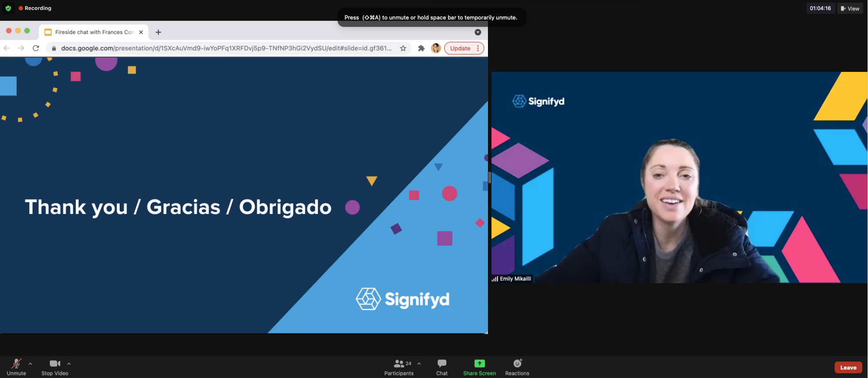Expand the Participants options caret

(419, 364)
